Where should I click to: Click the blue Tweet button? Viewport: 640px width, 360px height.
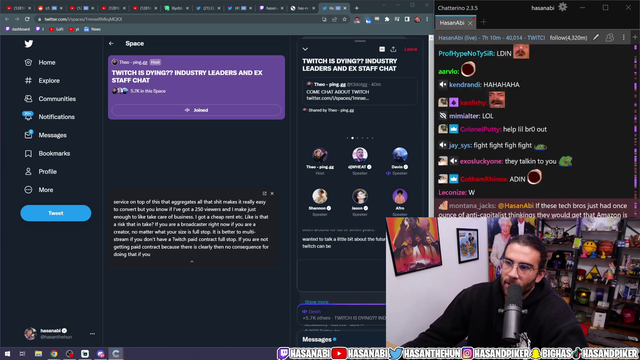[x=56, y=213]
